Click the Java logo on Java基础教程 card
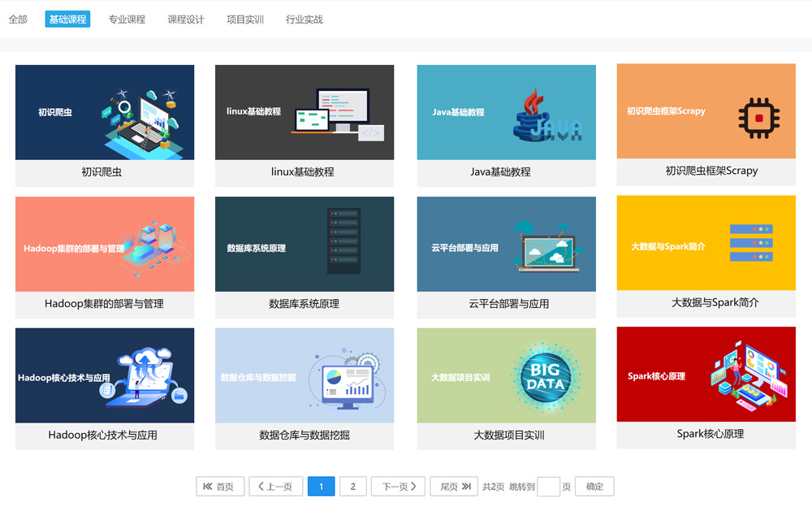 [x=546, y=116]
